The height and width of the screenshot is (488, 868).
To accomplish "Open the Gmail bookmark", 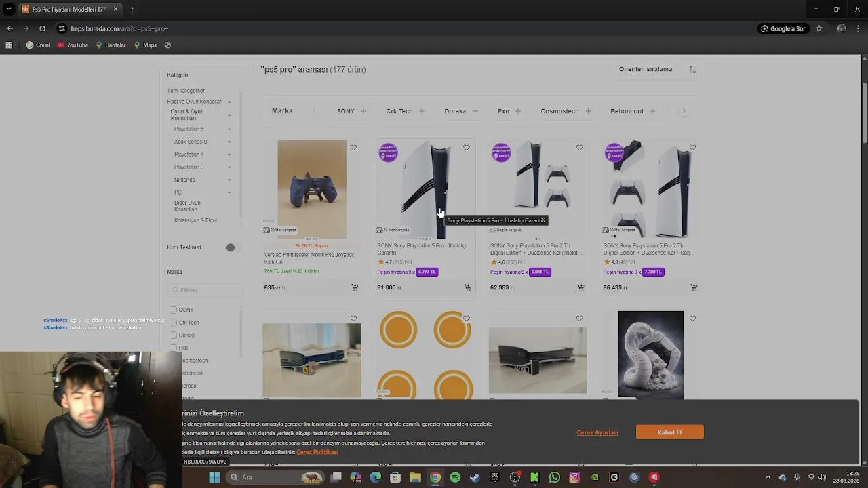I will [38, 45].
